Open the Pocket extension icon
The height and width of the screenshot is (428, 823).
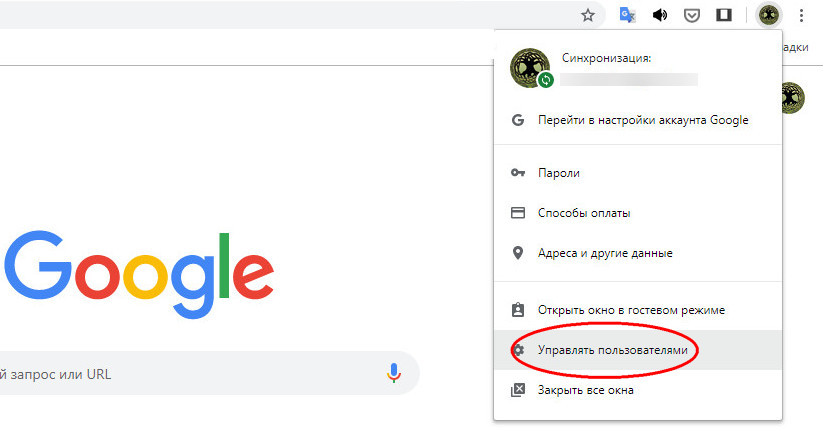[x=691, y=15]
